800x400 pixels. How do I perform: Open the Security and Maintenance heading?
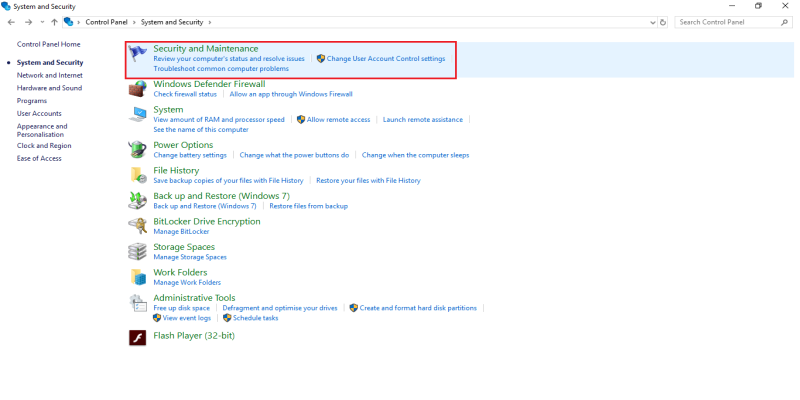pos(206,48)
